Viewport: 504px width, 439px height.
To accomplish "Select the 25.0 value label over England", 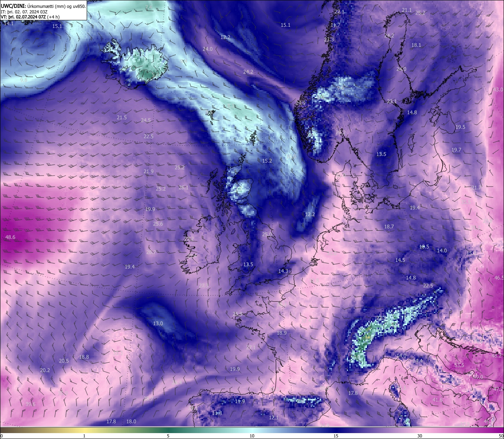I will click(x=267, y=234).
